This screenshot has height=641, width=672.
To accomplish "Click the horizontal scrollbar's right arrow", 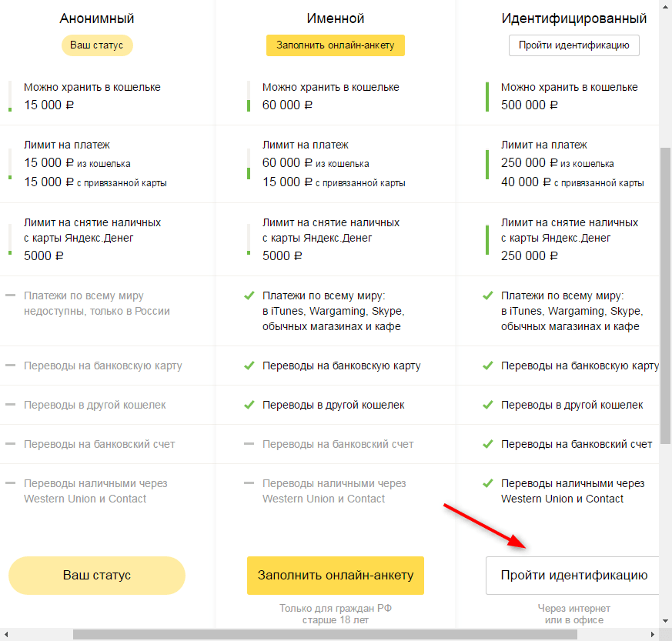I will 652,635.
